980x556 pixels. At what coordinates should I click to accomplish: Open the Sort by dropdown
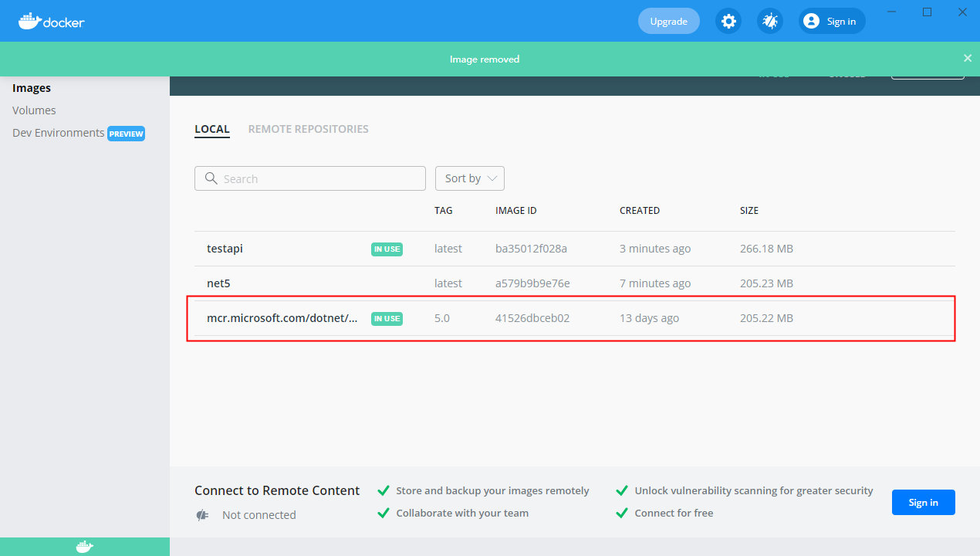pos(469,178)
